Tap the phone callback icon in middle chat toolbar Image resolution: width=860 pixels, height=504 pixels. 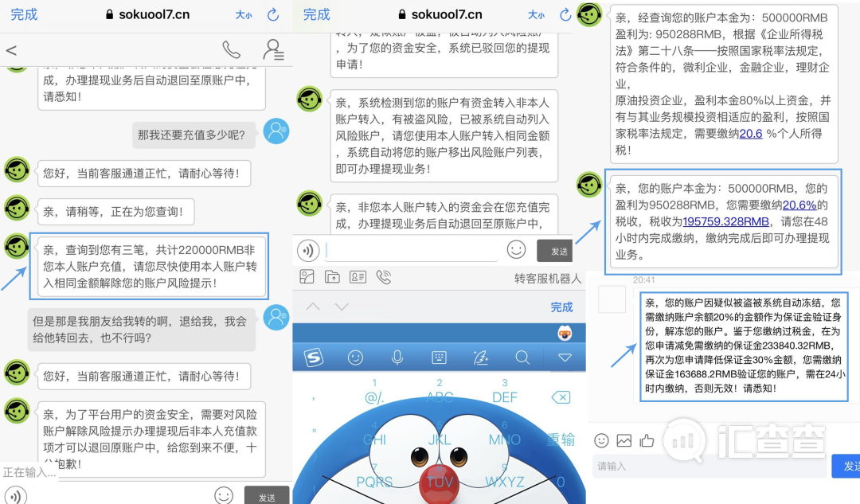click(383, 277)
